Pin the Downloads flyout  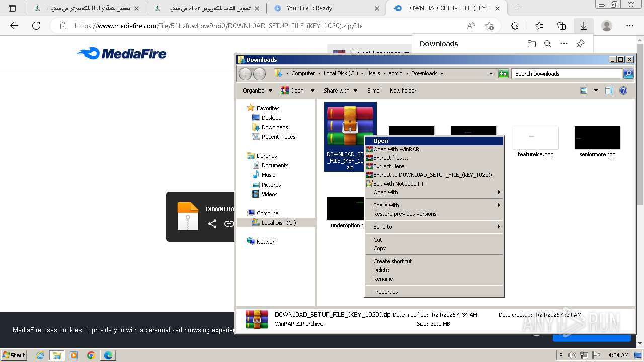coord(580,44)
